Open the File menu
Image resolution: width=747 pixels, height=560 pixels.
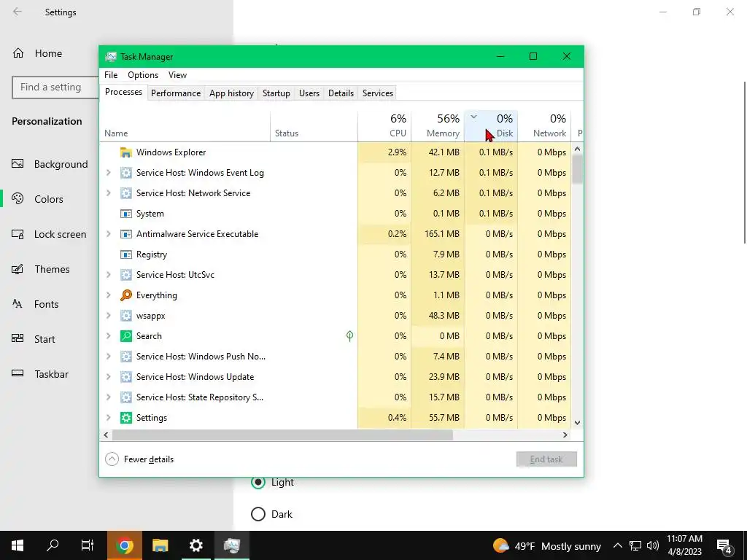point(111,75)
